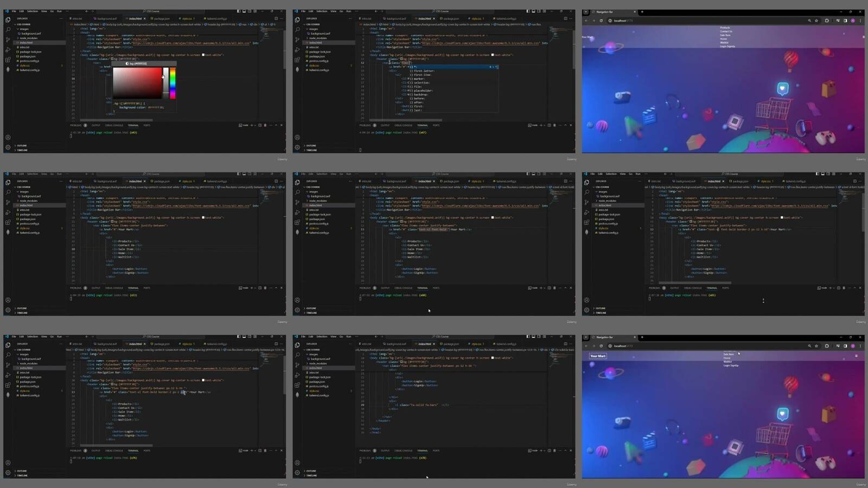Image resolution: width=868 pixels, height=488 pixels.
Task: Click Home link on boxed-logo Your Mart page
Action: [x=727, y=358]
